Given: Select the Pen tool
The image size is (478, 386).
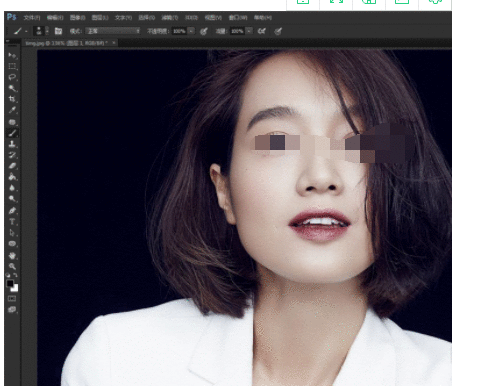Looking at the screenshot, I should (12, 211).
